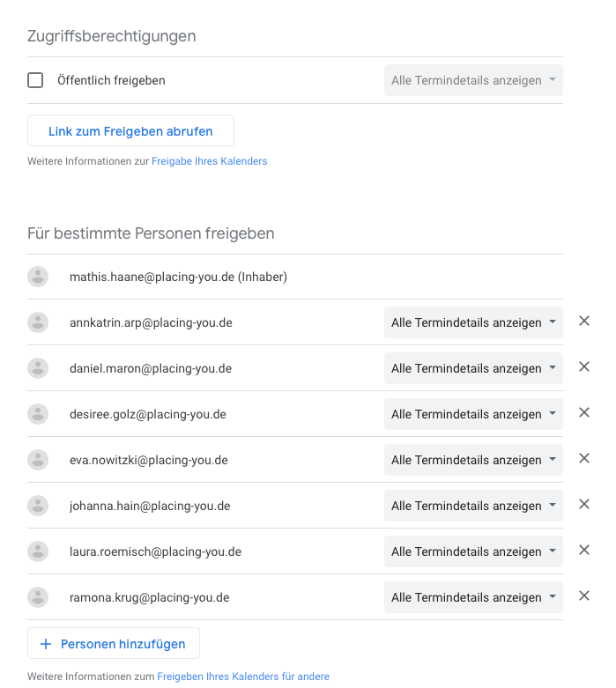Remove annkatrin.arp from shared people
The height and width of the screenshot is (688, 616).
click(583, 322)
